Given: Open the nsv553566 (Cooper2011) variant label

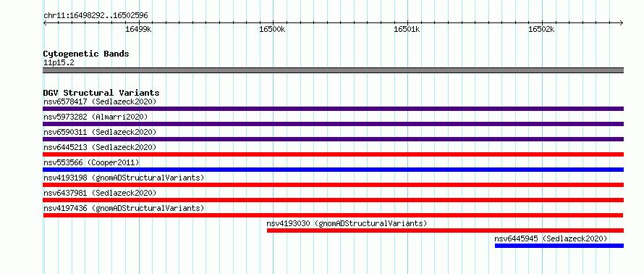Looking at the screenshot, I should click(x=91, y=162).
